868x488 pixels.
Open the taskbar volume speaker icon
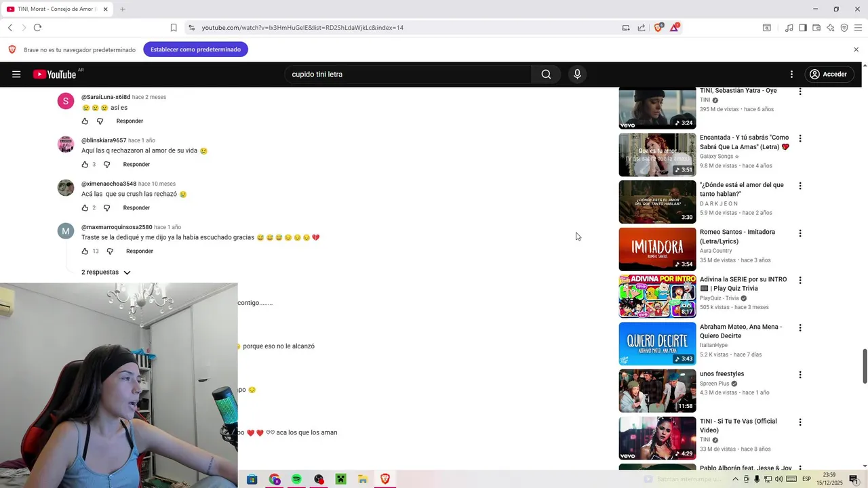778,479
